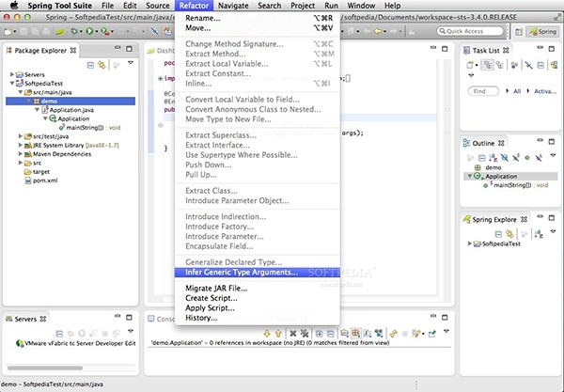
Task: Toggle Scheduled view in Task List
Action: pyautogui.click(x=500, y=65)
